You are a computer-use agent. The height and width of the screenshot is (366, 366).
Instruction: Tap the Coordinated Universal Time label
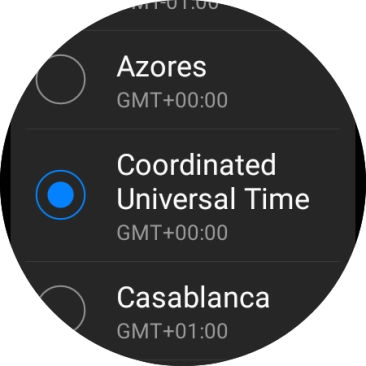coord(213,182)
